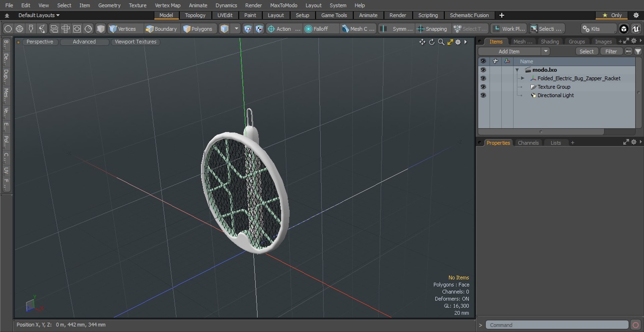Open the Add Item dropdown arrow
Screen dimensions: 644x332
[546, 51]
